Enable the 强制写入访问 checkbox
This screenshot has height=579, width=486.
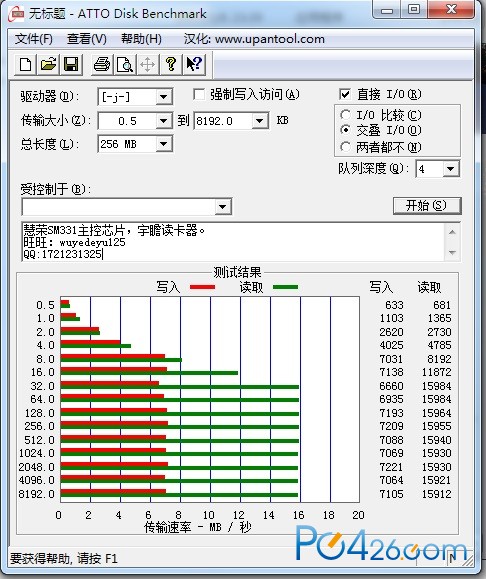pos(199,95)
